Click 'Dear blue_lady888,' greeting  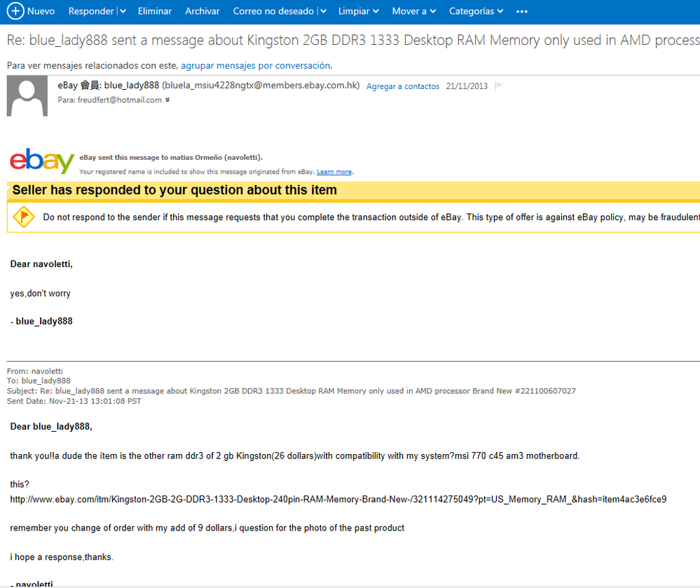51,427
